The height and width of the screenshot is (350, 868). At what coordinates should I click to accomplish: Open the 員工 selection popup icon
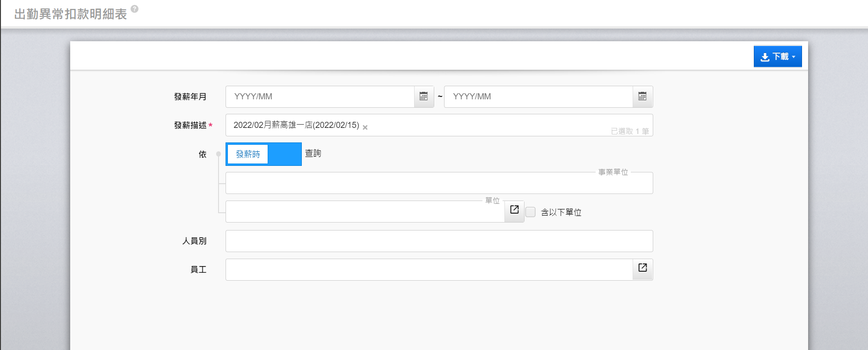click(642, 268)
